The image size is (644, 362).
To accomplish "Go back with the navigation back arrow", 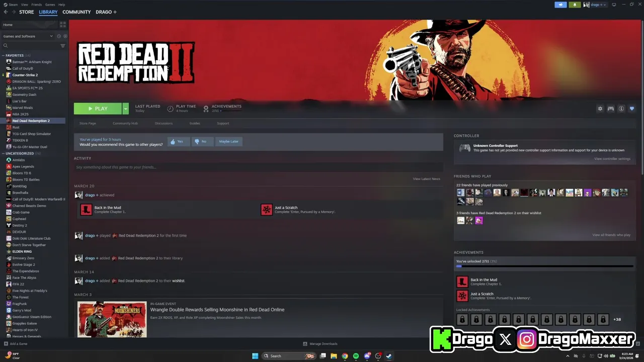I will click(x=6, y=12).
